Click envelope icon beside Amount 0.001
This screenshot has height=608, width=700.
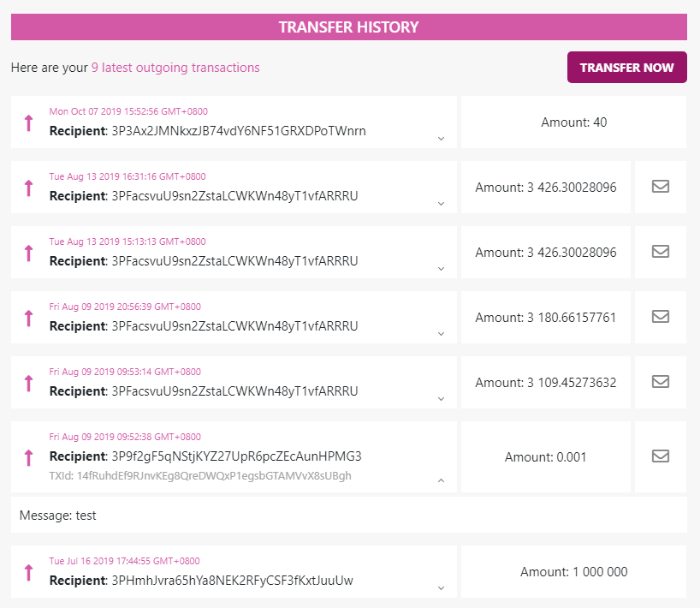pyautogui.click(x=660, y=456)
